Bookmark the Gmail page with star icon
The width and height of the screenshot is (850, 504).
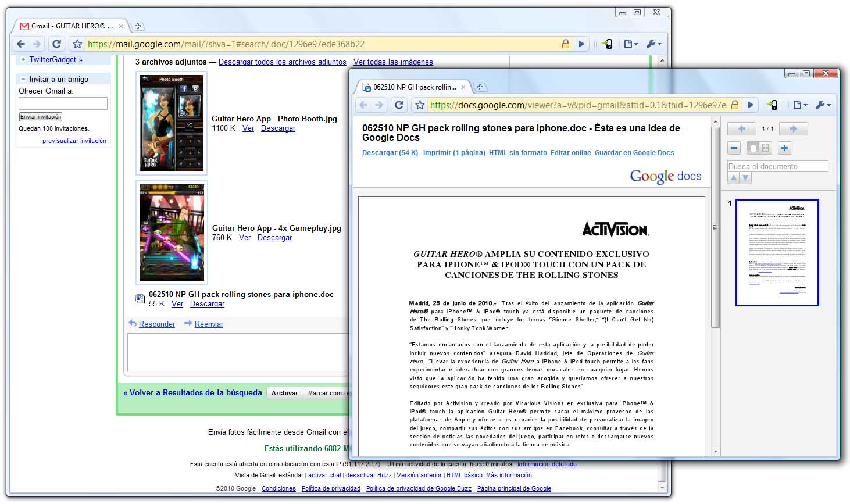pos(77,44)
